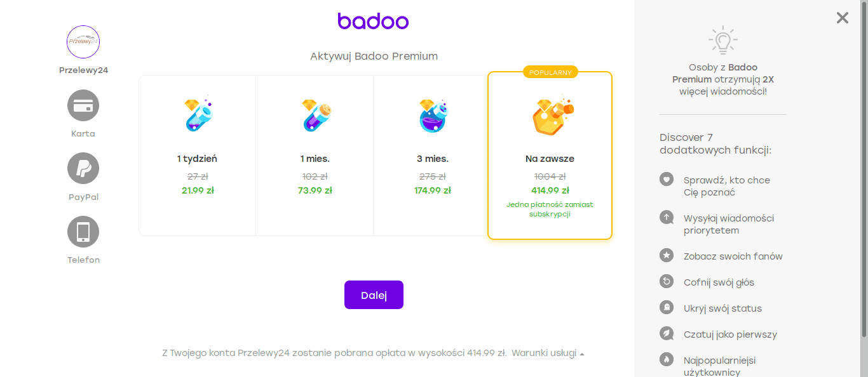Viewport: 868px width, 377px height.
Task: Click the ghost icon beside Ukryj swój status
Action: coord(666,308)
